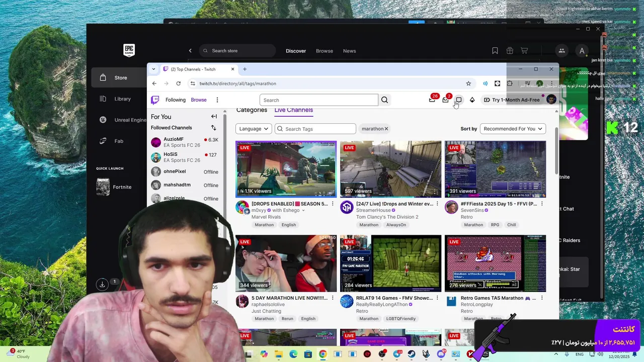This screenshot has width=644, height=362.
Task: Open Discord from the taskbar
Action: [441, 354]
